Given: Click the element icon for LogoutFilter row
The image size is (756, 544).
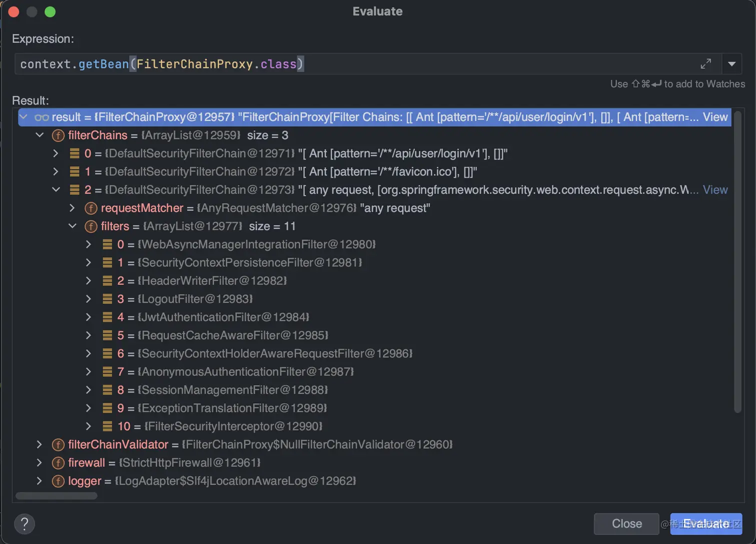Looking at the screenshot, I should (x=107, y=299).
